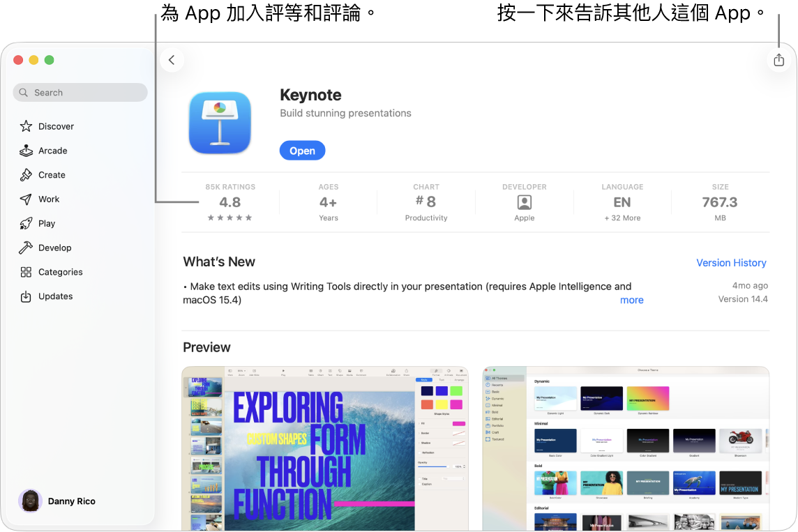Focus the Search field
This screenshot has width=798, height=532.
[x=80, y=93]
